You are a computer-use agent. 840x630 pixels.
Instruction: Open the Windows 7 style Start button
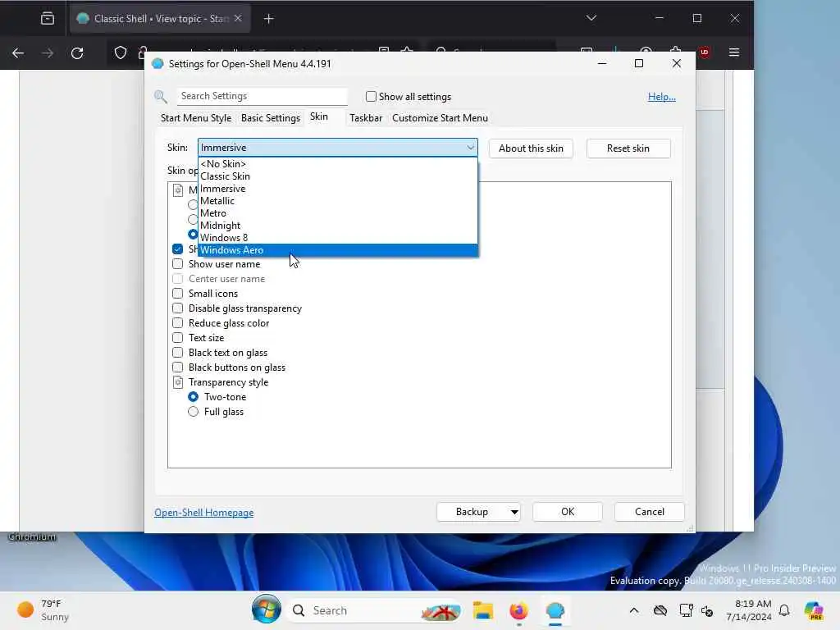coord(267,609)
